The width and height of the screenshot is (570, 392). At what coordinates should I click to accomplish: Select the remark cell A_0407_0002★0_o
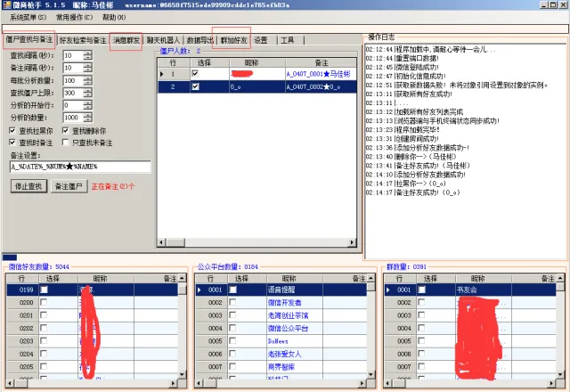pyautogui.click(x=321, y=86)
